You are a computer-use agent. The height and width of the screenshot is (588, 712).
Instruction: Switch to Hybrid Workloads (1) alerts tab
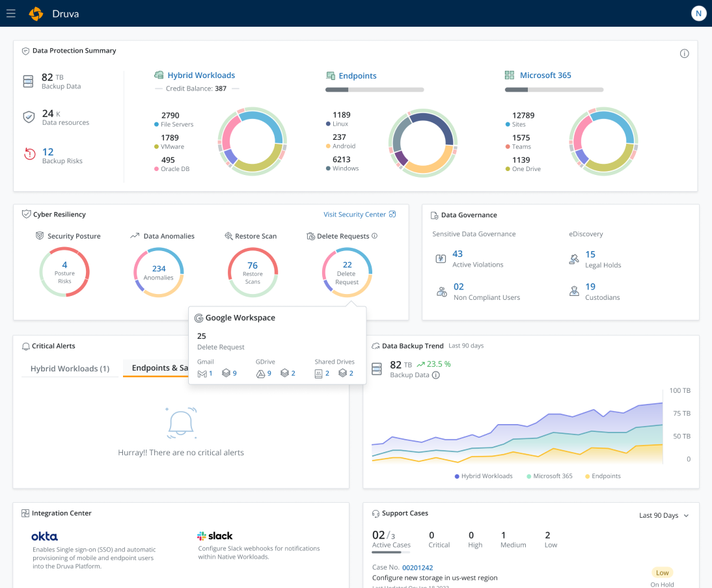pos(70,369)
